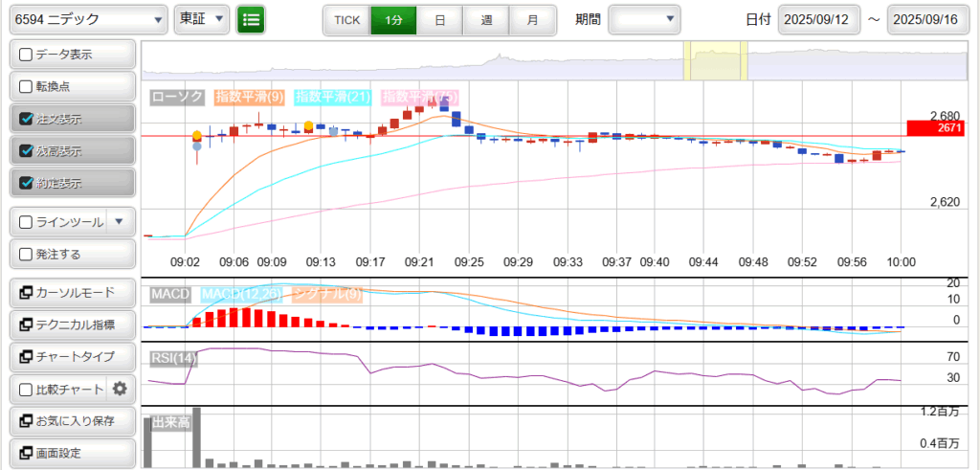
Task: Click the 09:21 time axis label
Action: coord(419,260)
